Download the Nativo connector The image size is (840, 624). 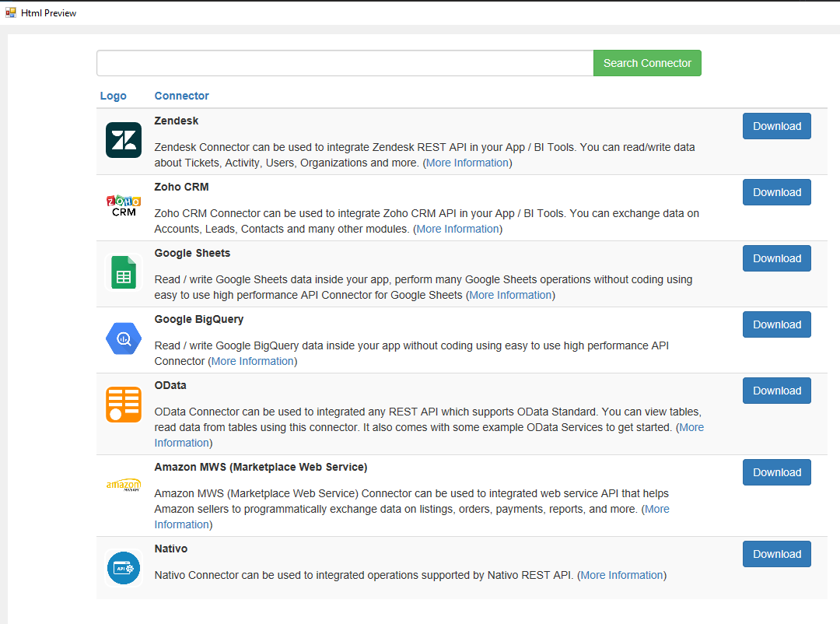tap(776, 554)
